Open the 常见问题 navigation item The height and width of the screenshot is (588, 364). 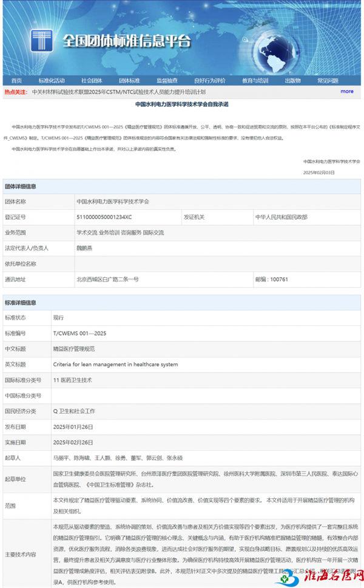coord(328,81)
